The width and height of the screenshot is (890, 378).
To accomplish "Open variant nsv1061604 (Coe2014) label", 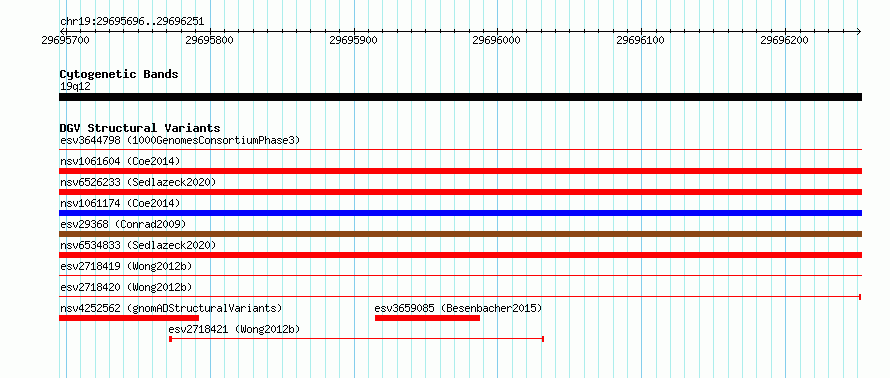I will pos(120,161).
